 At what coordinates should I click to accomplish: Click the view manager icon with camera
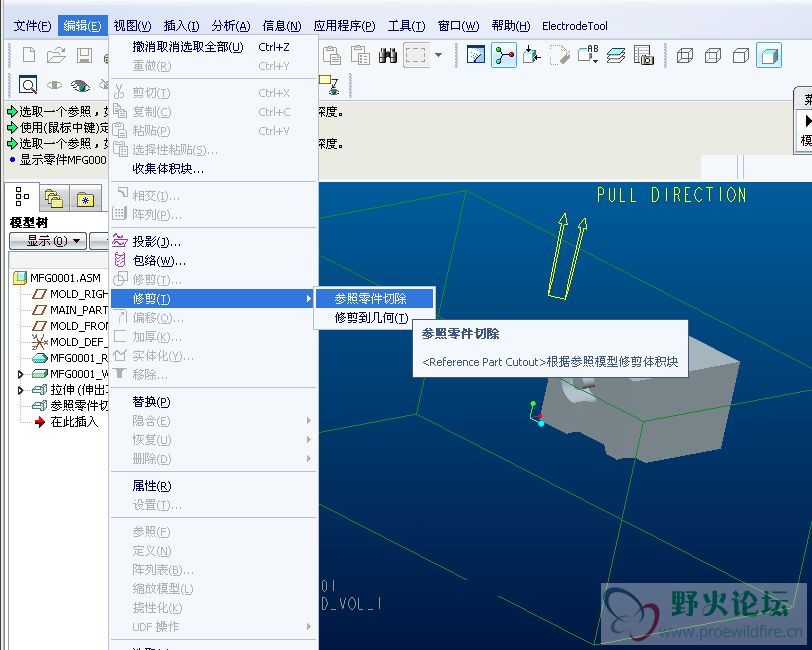(x=644, y=55)
